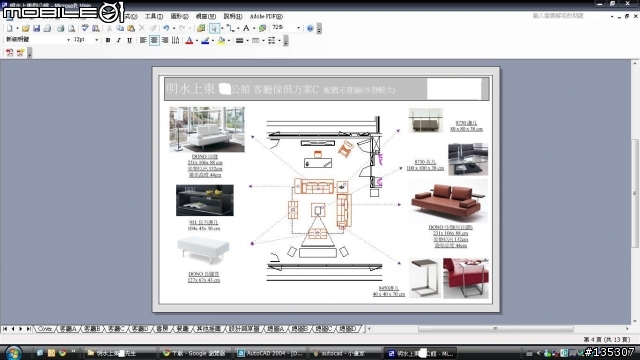Click the Print icon
Viewport: 640px width, 360px height.
pyautogui.click(x=60, y=28)
